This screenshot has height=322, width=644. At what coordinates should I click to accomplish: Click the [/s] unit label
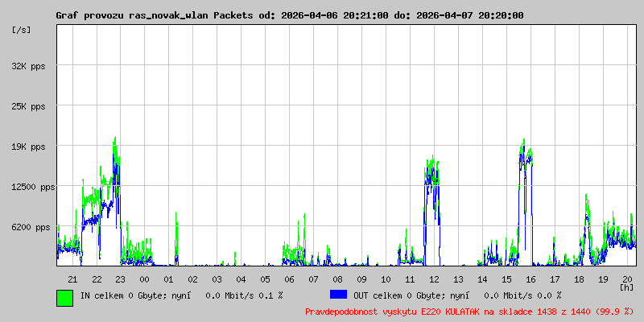point(22,30)
